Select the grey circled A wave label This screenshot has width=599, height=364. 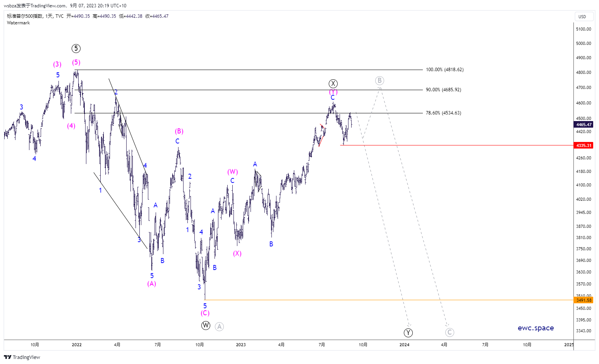click(x=219, y=326)
